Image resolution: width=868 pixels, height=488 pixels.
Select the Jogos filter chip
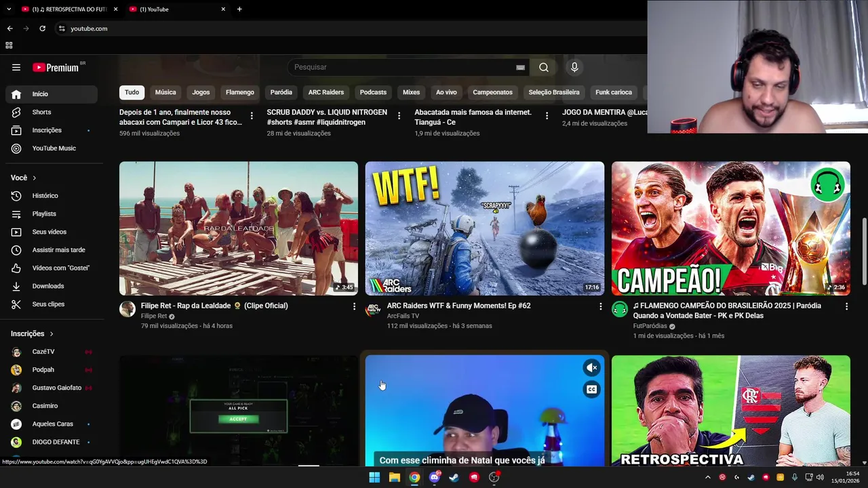pyautogui.click(x=201, y=92)
